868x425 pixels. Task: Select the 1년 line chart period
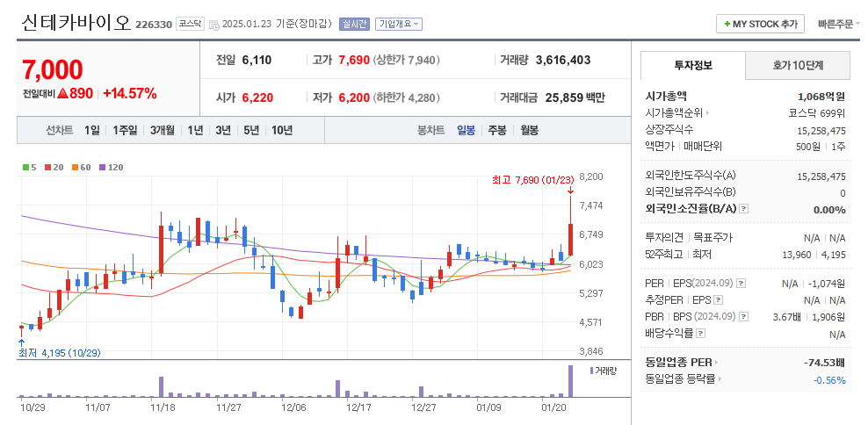pyautogui.click(x=195, y=131)
